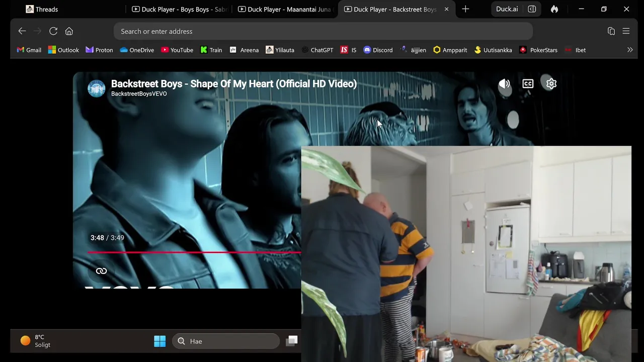Open the weather widget showing 8°C Soligt
Viewport: 644px width, 362px height.
pos(35,341)
